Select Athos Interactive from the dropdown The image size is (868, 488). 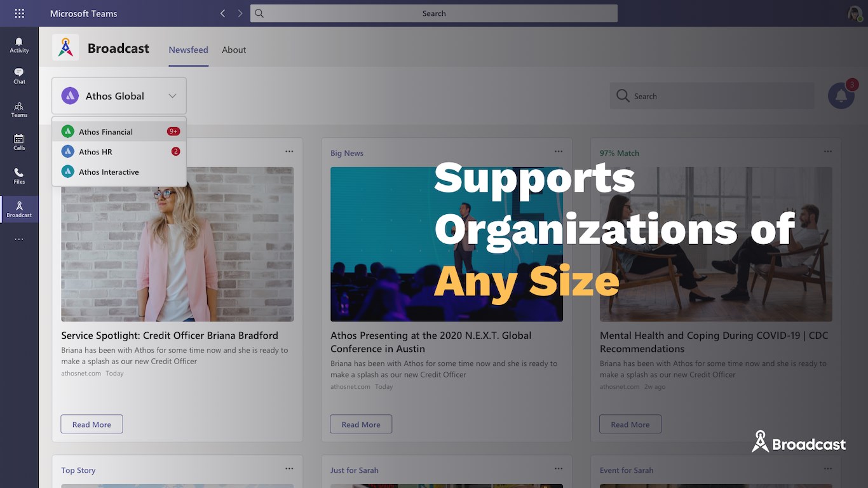[119, 172]
